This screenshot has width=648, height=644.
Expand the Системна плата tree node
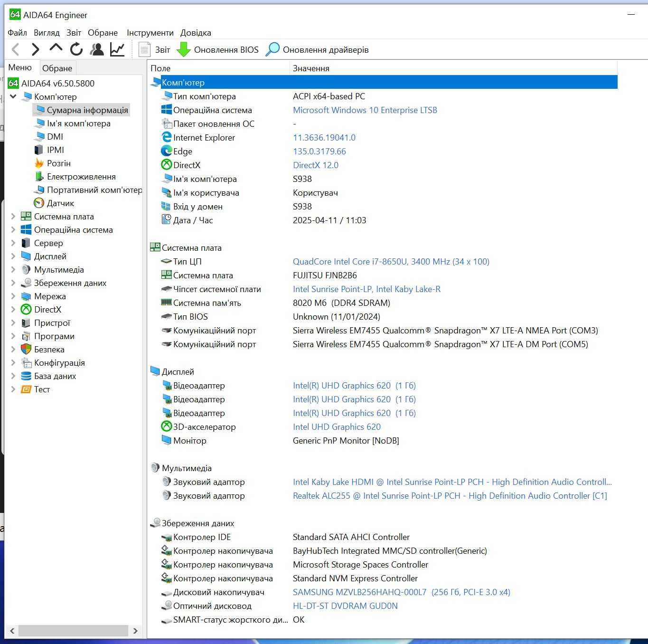(13, 216)
